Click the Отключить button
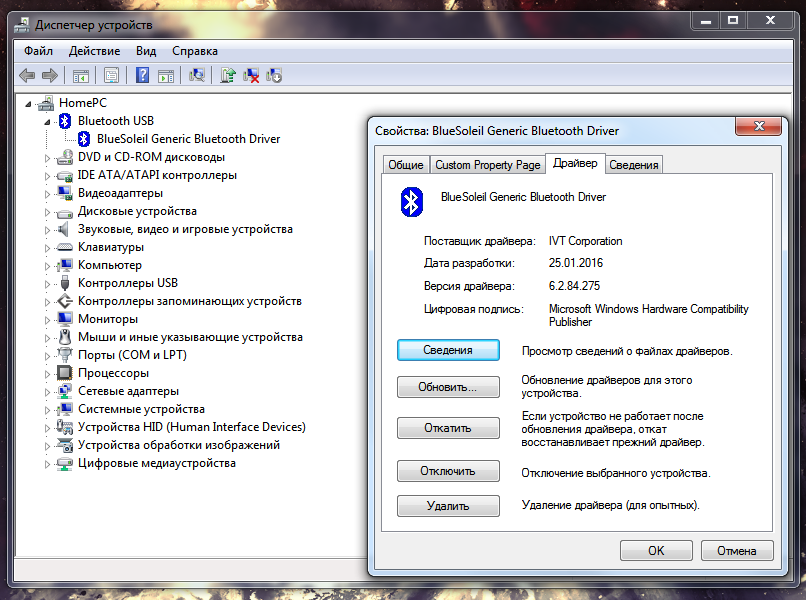Screen dimensions: 806x600 pos(448,471)
